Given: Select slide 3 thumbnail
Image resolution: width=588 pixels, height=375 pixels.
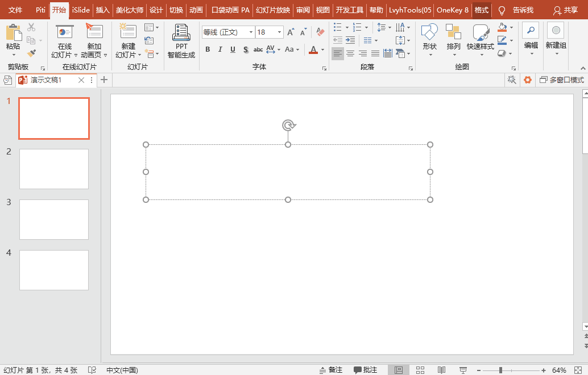Looking at the screenshot, I should click(54, 219).
